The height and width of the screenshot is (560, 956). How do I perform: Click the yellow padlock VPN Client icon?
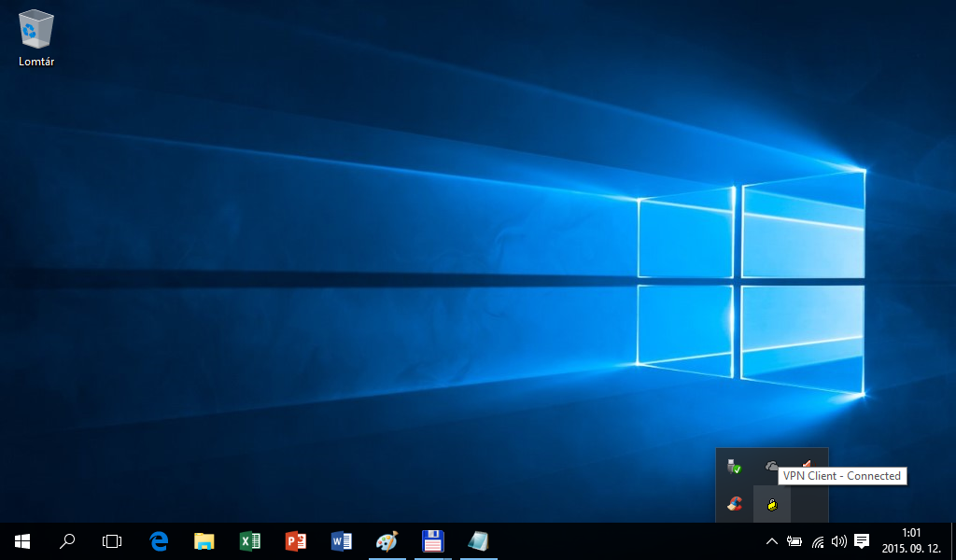772,504
